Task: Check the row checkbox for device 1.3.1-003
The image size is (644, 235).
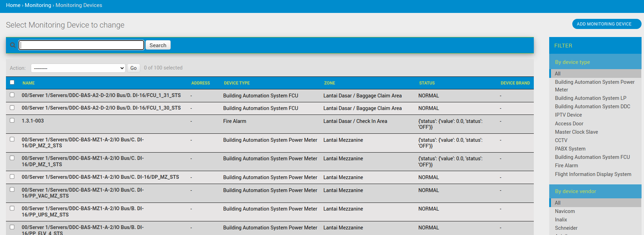Action: 12,120
